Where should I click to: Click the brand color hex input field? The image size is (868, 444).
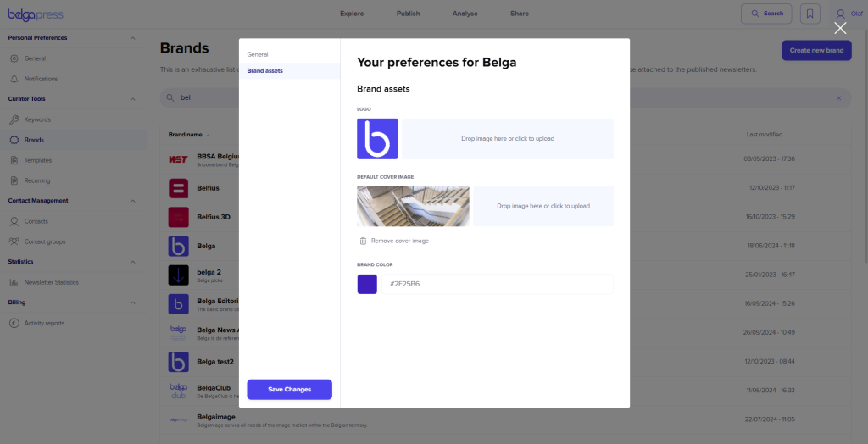coord(498,285)
